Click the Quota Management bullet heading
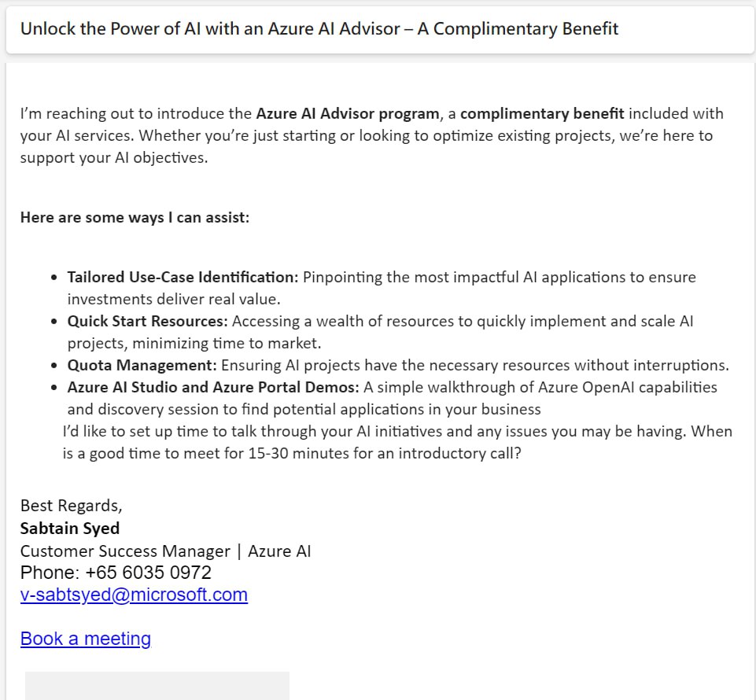Screen dimensions: 756x700 click(x=142, y=365)
